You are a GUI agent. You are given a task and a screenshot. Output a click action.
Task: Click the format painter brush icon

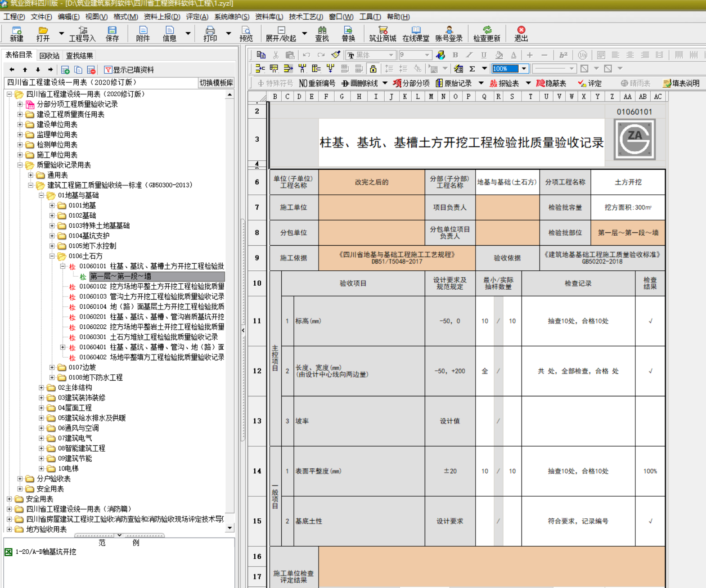coord(336,55)
